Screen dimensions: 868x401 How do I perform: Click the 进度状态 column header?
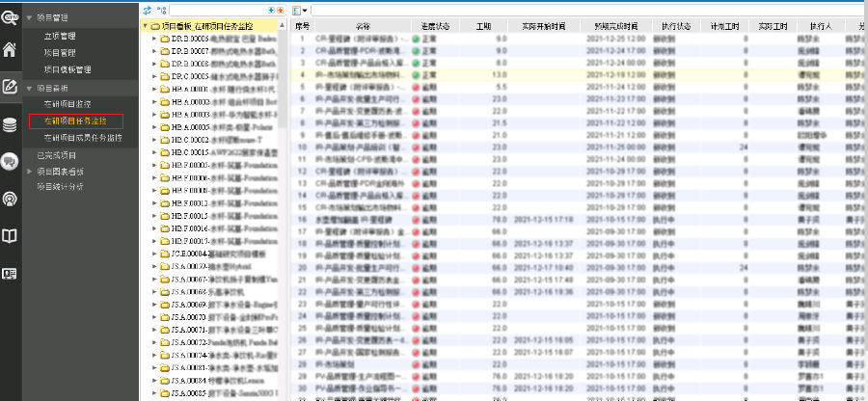coord(432,26)
